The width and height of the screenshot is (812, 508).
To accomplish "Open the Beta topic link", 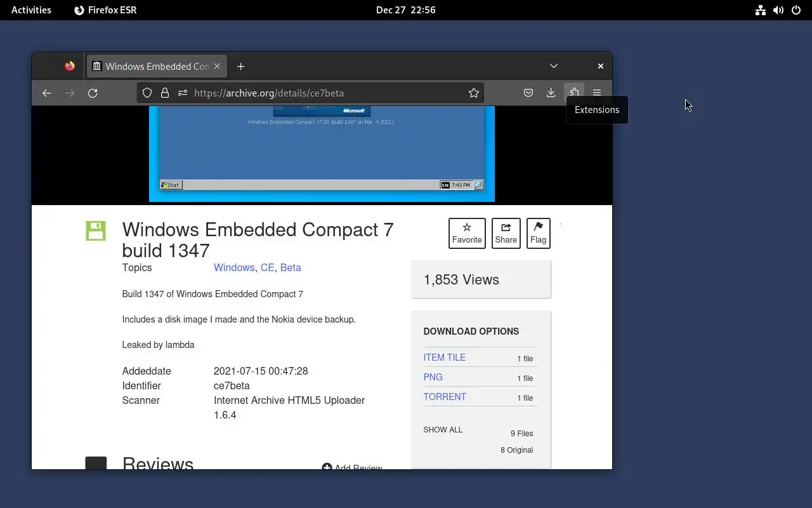I will point(291,267).
